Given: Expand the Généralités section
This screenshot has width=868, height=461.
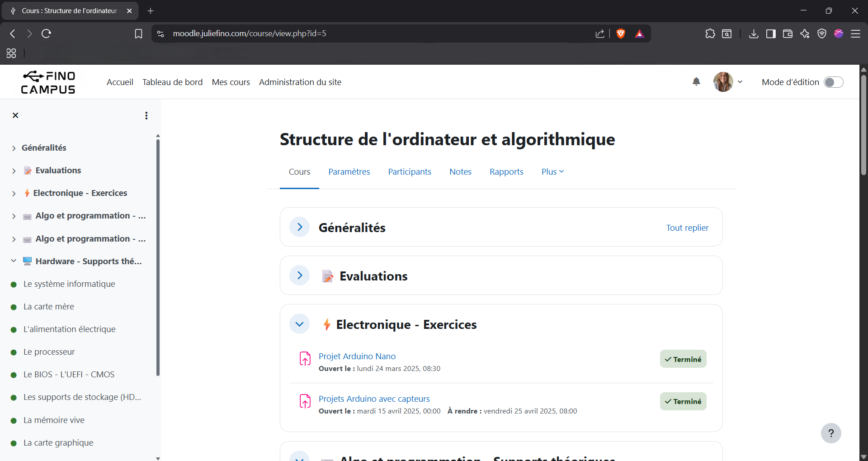Looking at the screenshot, I should (x=299, y=227).
